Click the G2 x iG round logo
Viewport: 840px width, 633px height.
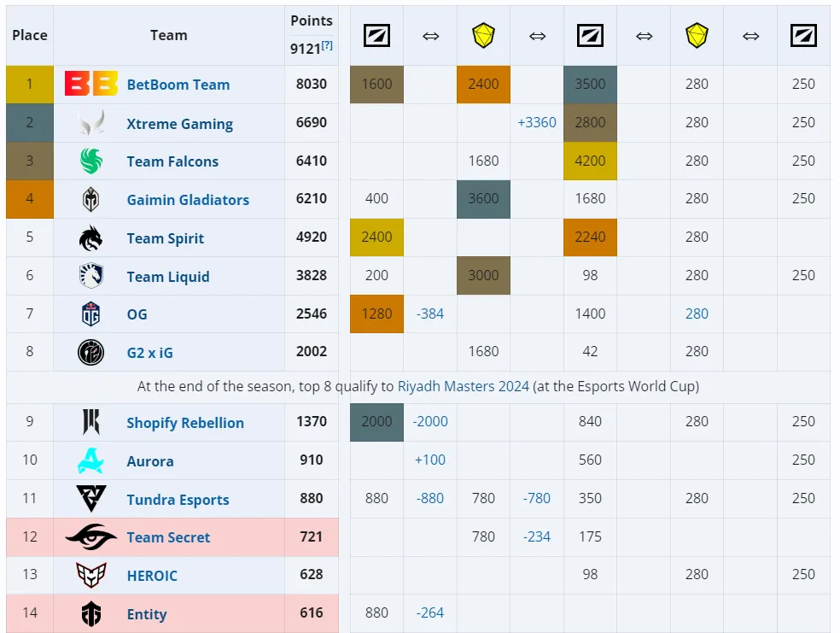(x=91, y=352)
